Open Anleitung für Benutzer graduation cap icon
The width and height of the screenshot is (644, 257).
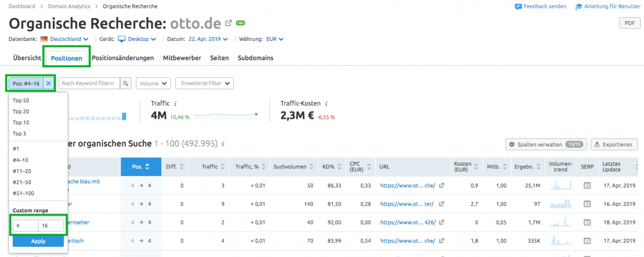(579, 7)
